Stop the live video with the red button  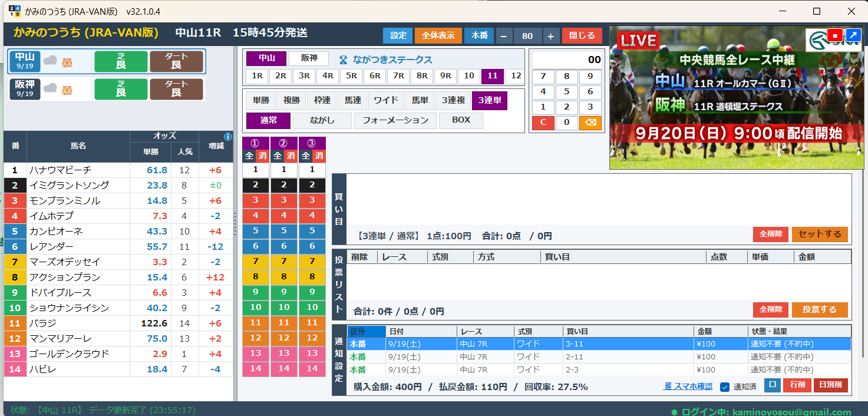click(x=834, y=35)
